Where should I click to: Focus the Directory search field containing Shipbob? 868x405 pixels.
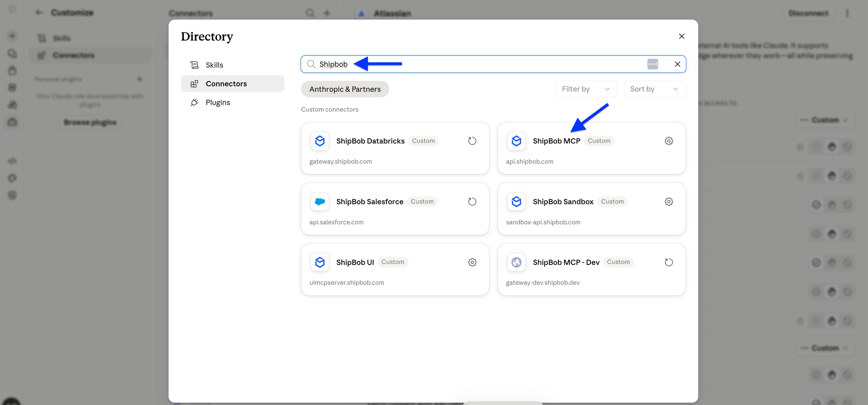[x=493, y=64]
